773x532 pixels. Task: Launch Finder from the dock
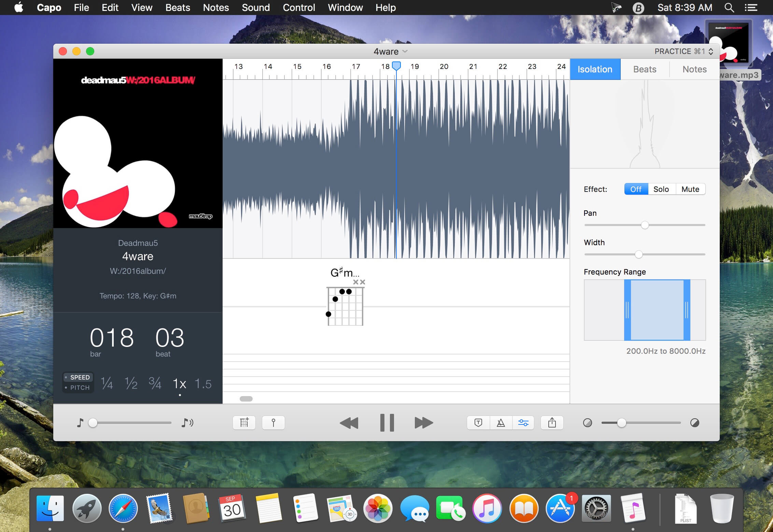[50, 508]
